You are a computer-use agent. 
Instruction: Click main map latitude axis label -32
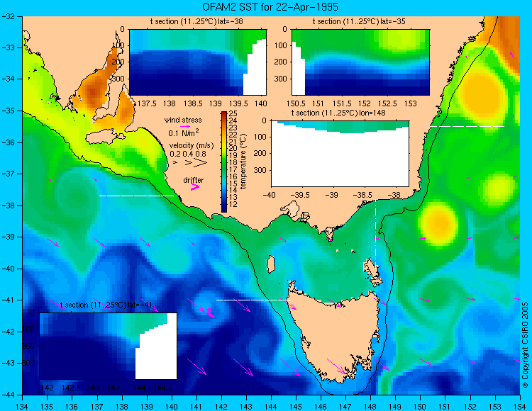tap(8, 16)
